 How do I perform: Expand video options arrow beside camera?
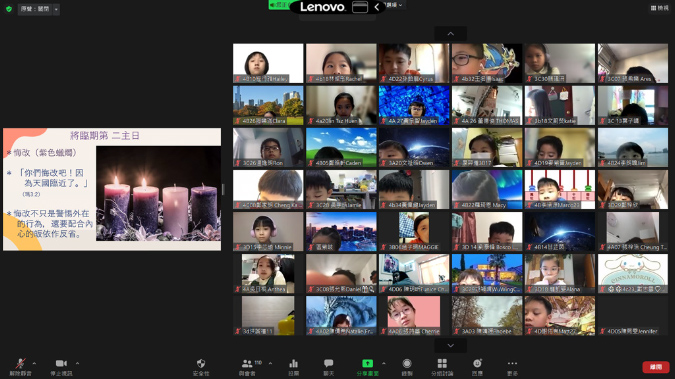pos(77,363)
